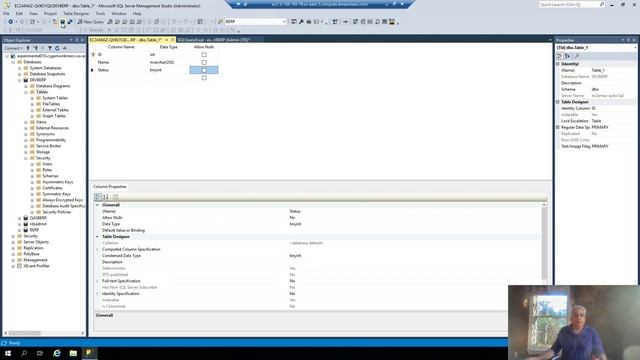Toggle Allow Nulls for Name column

coord(204,62)
